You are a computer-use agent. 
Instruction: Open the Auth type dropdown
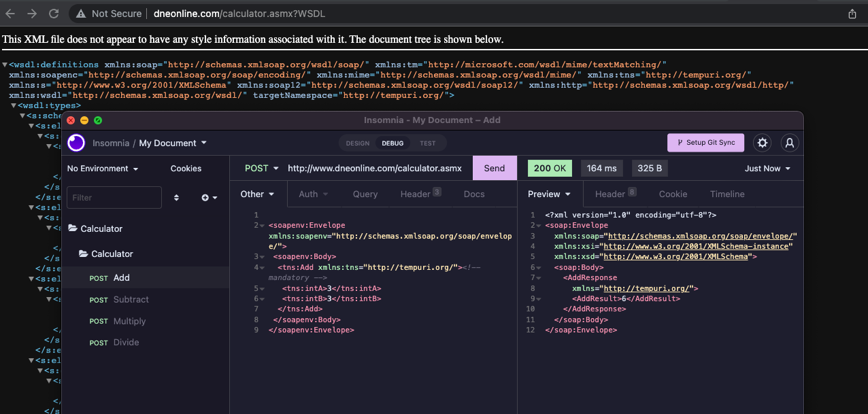(x=314, y=194)
